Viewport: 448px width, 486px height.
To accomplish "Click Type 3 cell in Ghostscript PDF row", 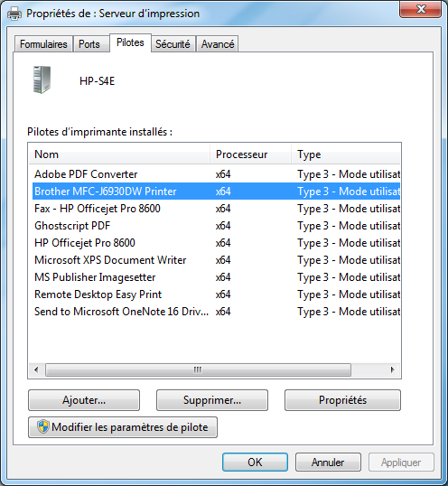I will tap(349, 226).
